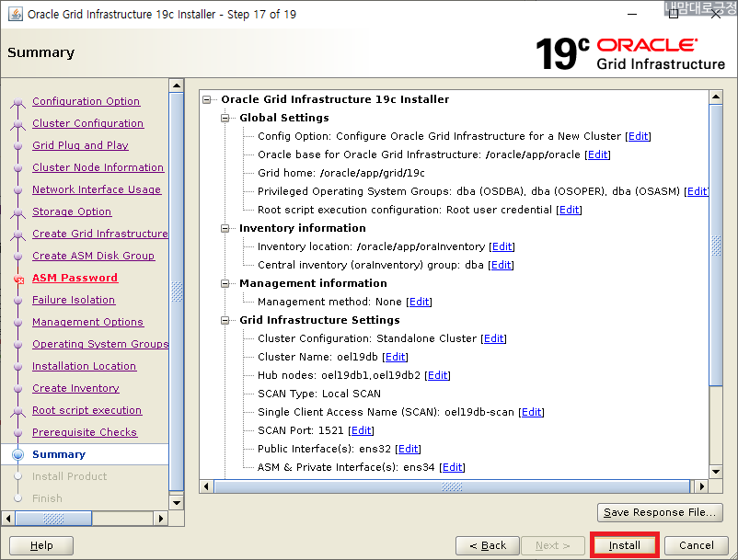Viewport: 738px width, 560px height.
Task: Edit the Cluster Name oel19db
Action: click(x=396, y=357)
